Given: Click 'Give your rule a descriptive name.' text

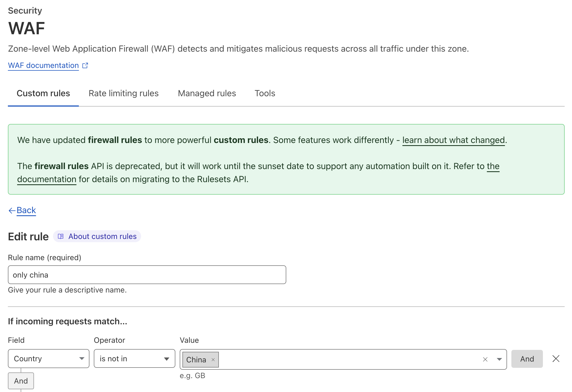Looking at the screenshot, I should tap(67, 290).
